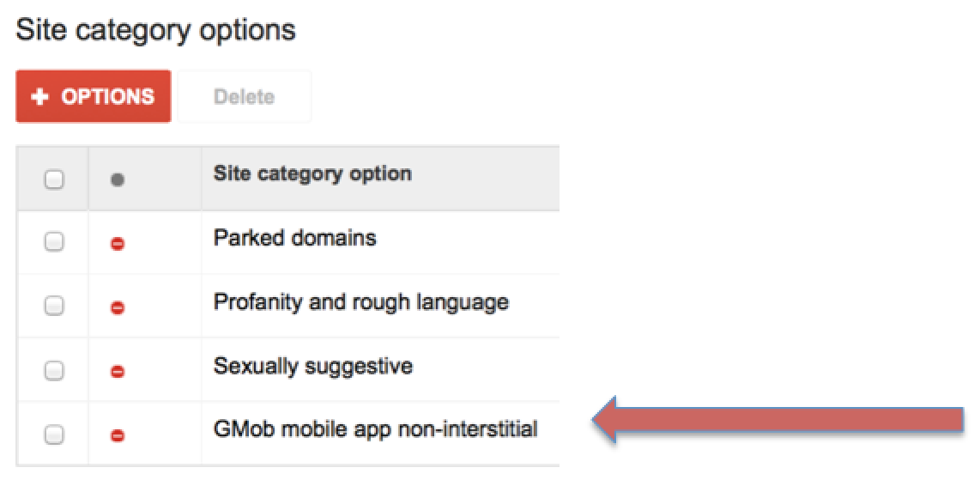
Task: Click the greyed-out Delete button
Action: coord(245,96)
